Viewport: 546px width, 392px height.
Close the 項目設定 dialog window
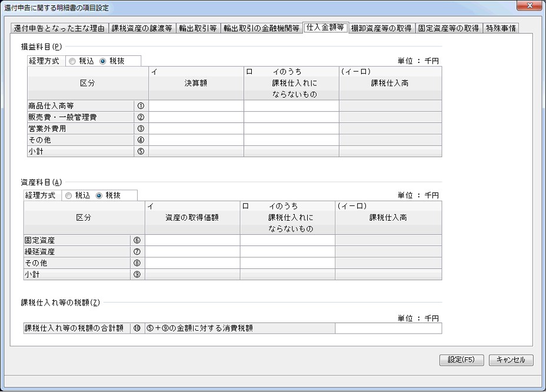tap(529, 7)
